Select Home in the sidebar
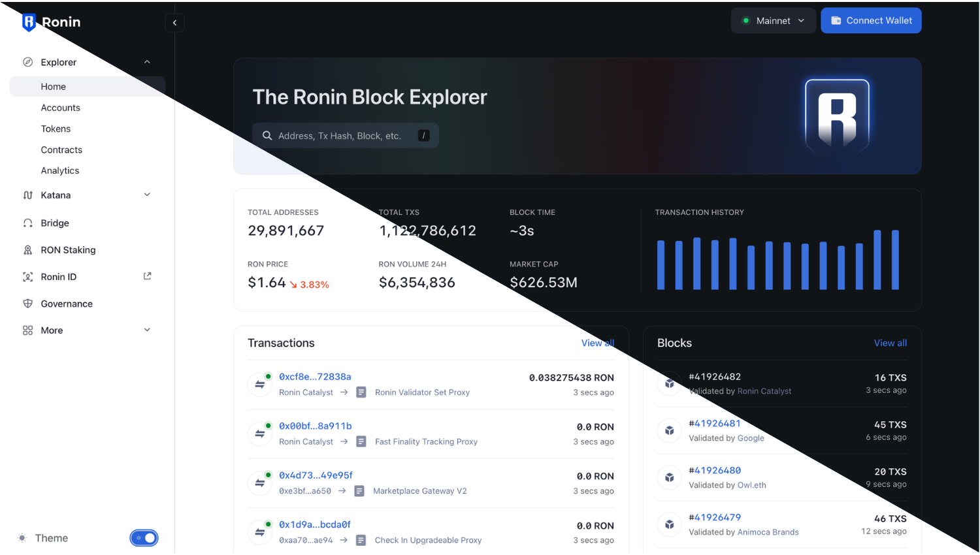The width and height of the screenshot is (980, 555). tap(88, 87)
